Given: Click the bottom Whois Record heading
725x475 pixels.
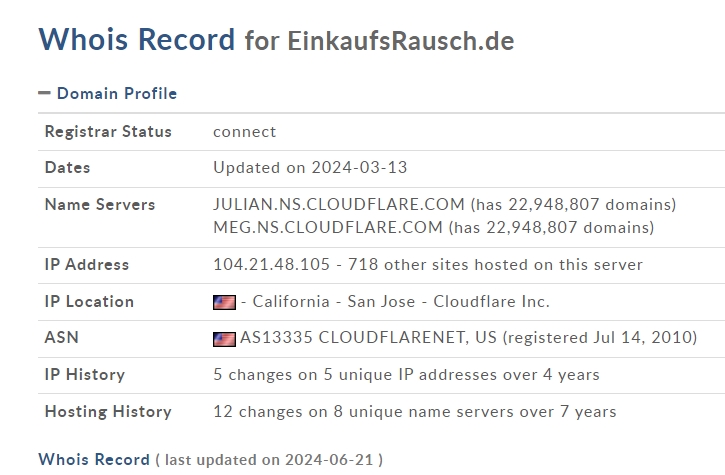Looking at the screenshot, I should tap(93, 460).
